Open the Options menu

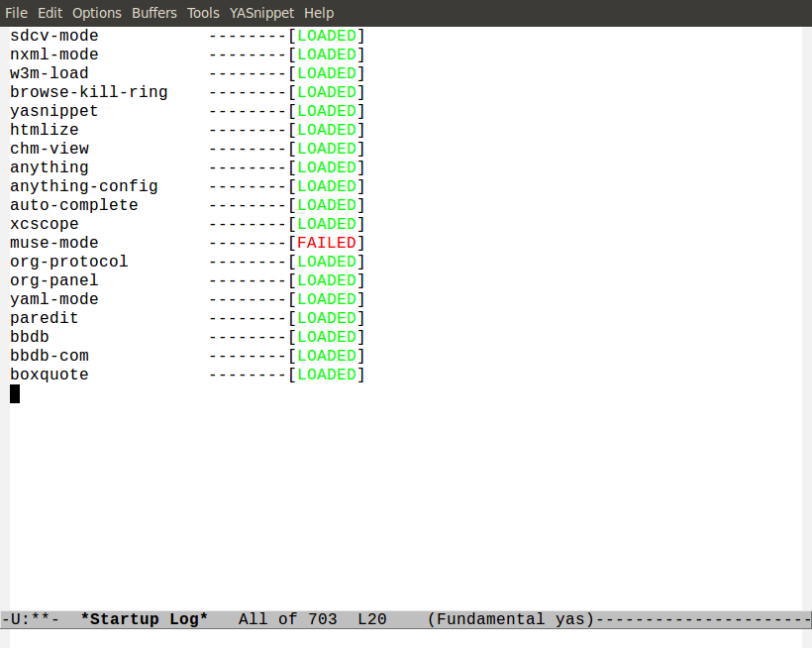(97, 13)
